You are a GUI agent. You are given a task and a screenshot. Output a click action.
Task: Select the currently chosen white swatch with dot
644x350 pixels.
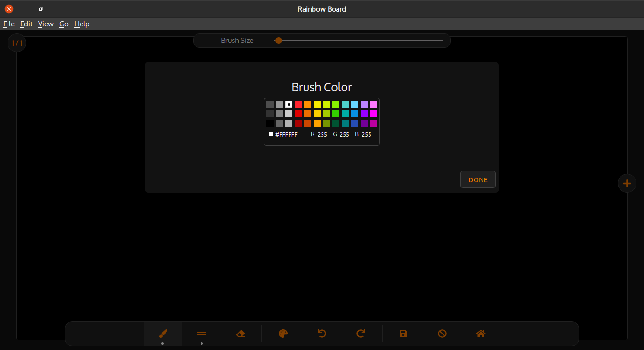tap(289, 105)
